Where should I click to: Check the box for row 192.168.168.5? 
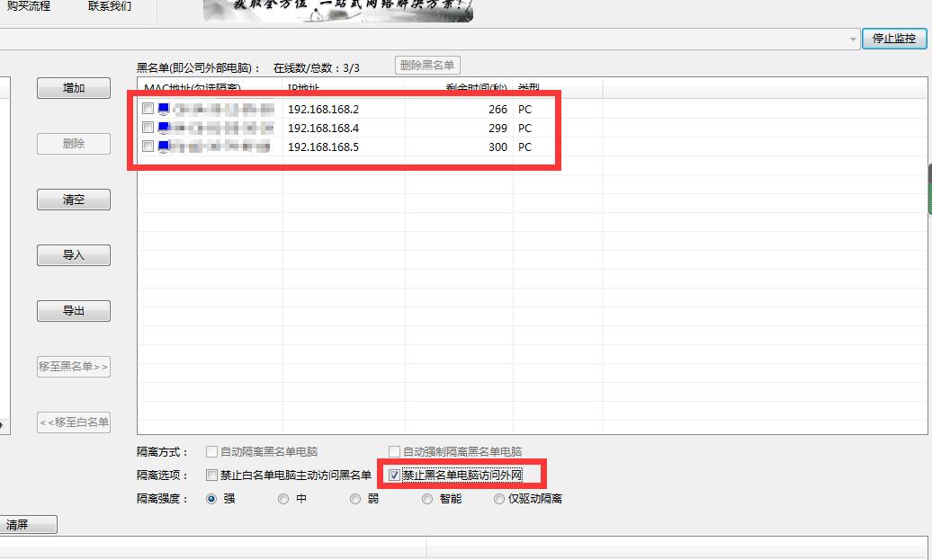[148, 147]
